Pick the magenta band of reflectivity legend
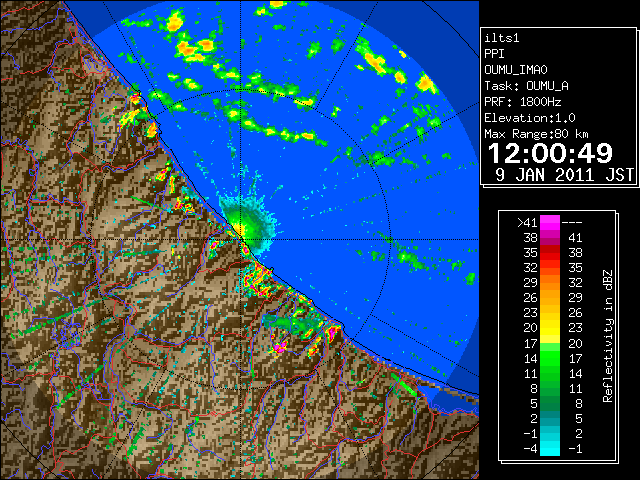Screen dimensions: 640x480 click(550, 223)
